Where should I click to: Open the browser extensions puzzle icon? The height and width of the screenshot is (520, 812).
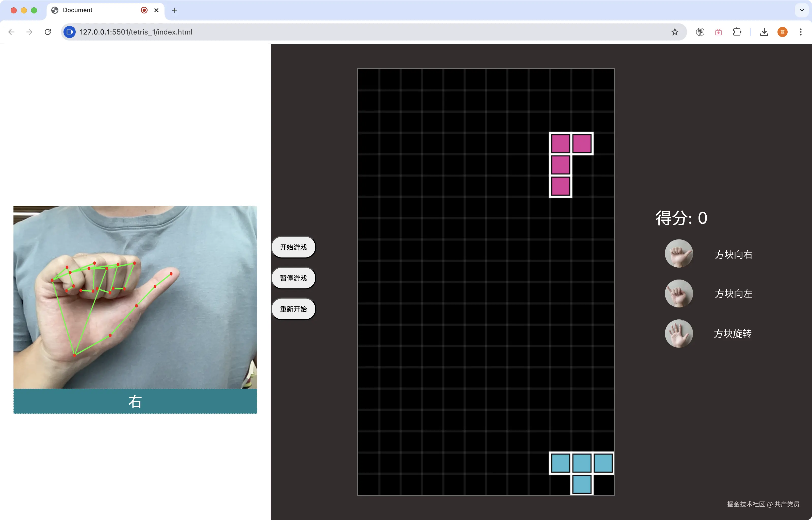[x=737, y=32]
